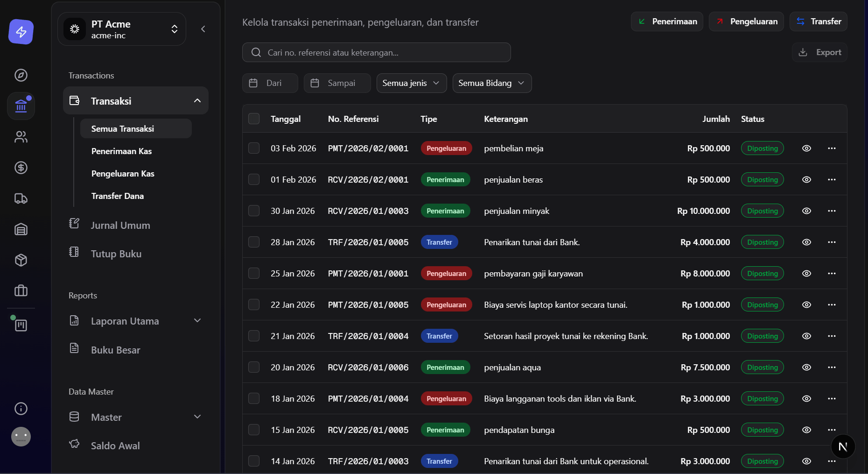Check the select-all checkbox in table header
The image size is (868, 474).
point(254,119)
